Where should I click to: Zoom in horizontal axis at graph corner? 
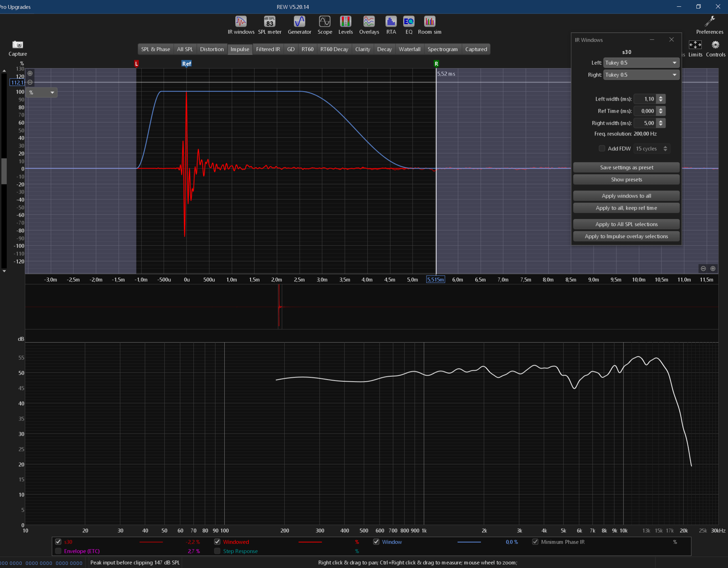click(x=713, y=269)
